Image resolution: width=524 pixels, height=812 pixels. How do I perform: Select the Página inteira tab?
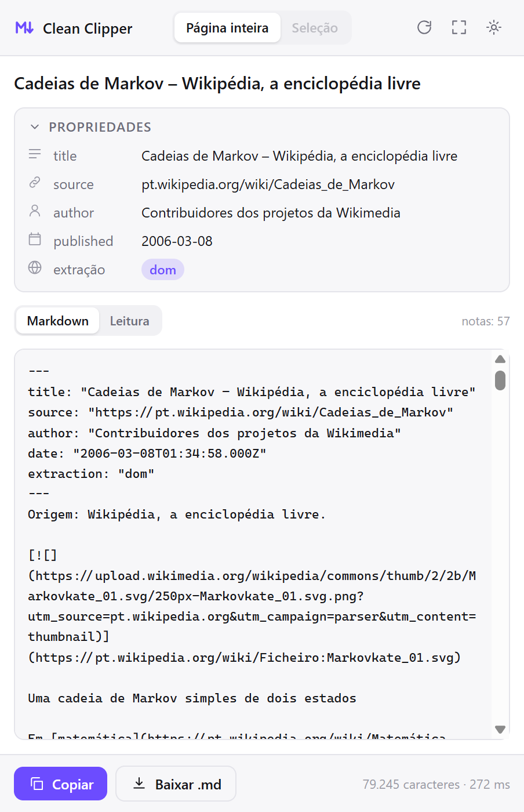[227, 28]
